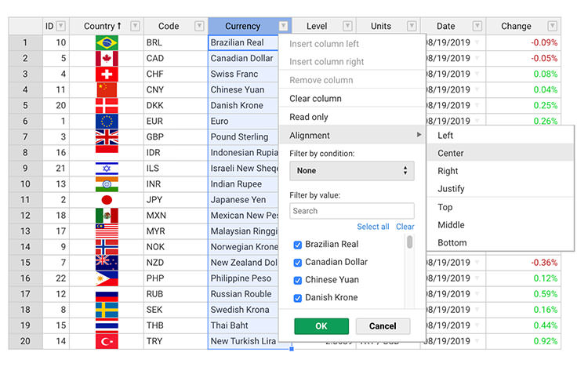588x367 pixels.
Task: Uncheck the Brazilian Real filter checkbox
Action: click(298, 245)
